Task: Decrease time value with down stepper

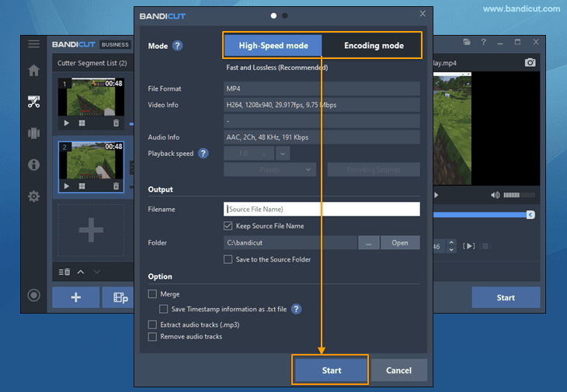Action: coord(451,250)
